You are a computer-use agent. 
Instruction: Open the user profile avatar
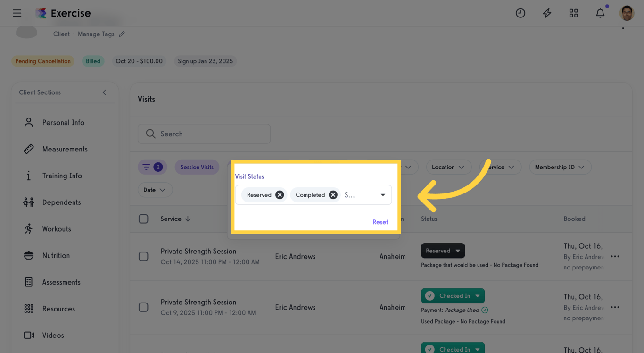(x=627, y=13)
